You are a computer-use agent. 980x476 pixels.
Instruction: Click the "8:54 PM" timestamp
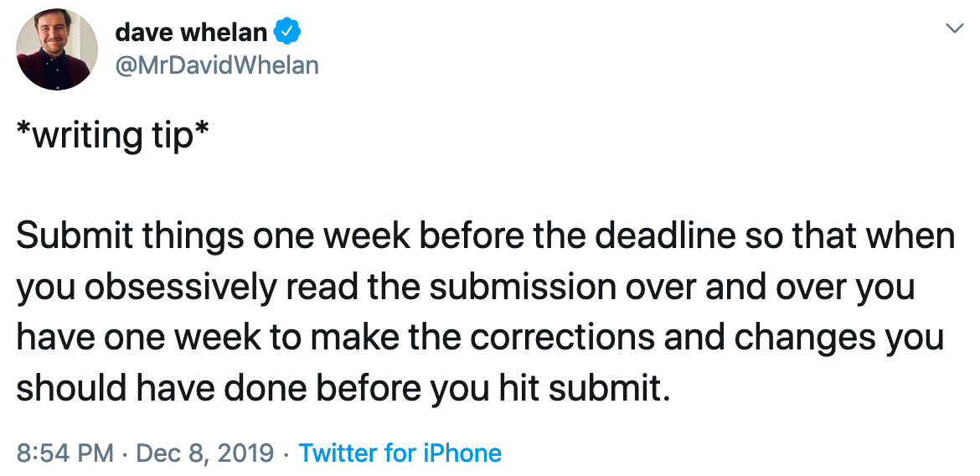coord(64,453)
